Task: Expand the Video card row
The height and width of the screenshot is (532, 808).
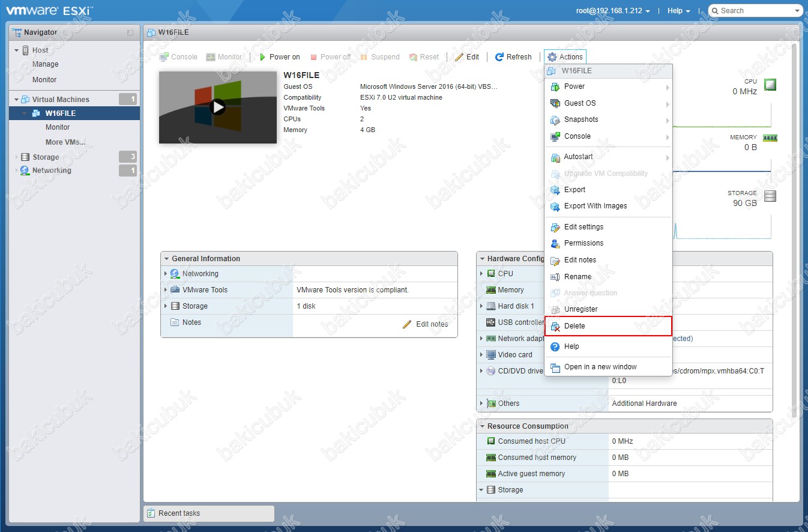Action: tap(481, 355)
